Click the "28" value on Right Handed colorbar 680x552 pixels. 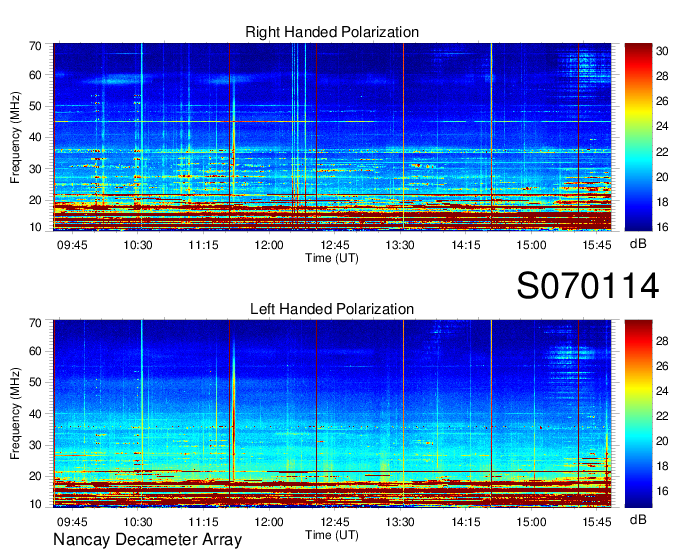662,76
